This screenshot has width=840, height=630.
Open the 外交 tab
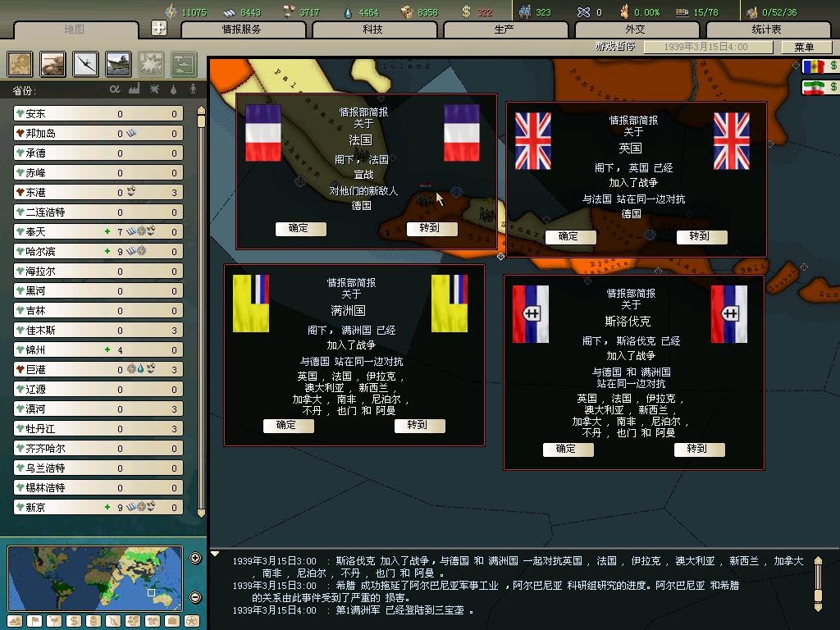pyautogui.click(x=636, y=30)
